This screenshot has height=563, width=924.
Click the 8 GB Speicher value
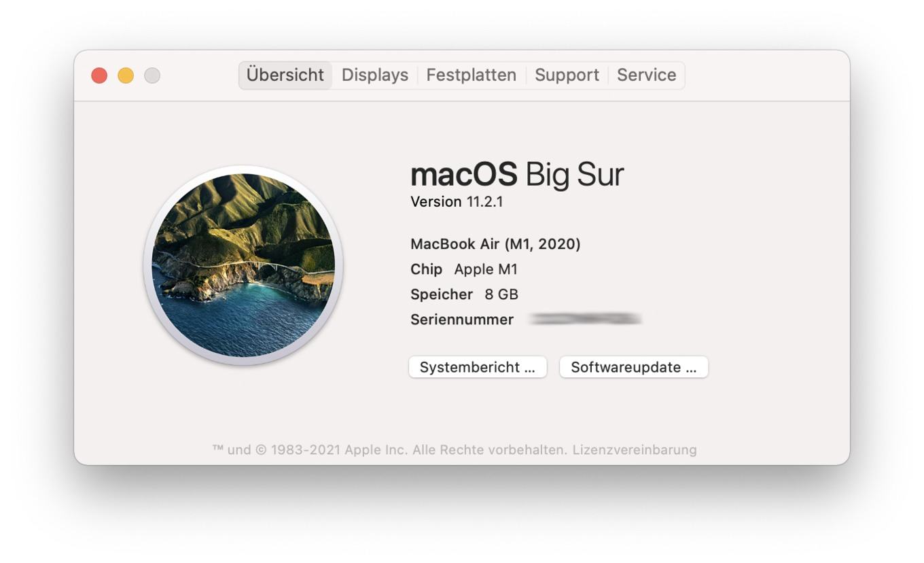coord(501,294)
